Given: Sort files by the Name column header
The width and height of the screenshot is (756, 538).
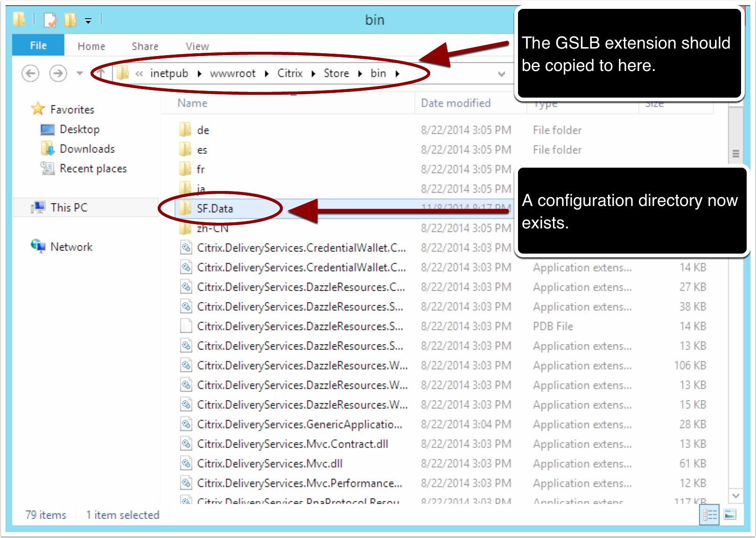Looking at the screenshot, I should [x=192, y=103].
